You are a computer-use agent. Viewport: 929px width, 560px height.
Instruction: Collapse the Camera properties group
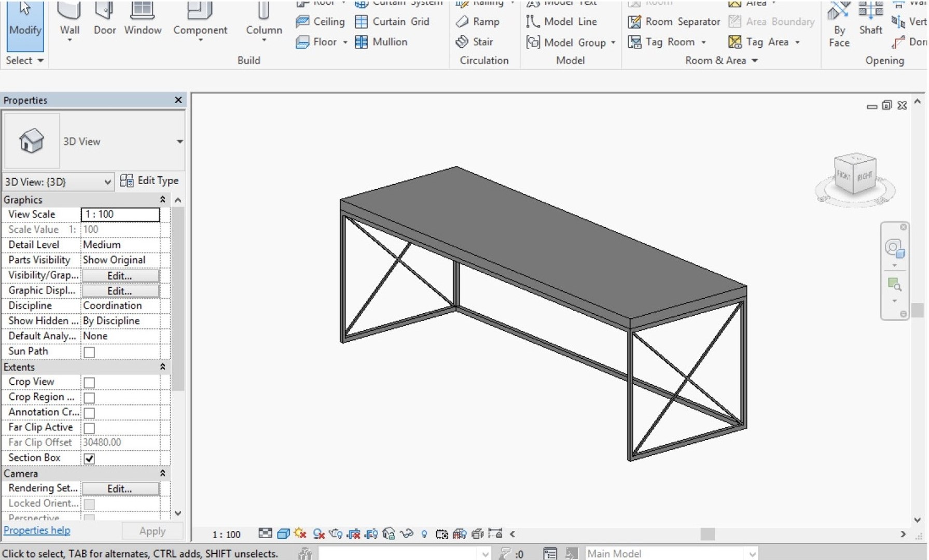162,473
